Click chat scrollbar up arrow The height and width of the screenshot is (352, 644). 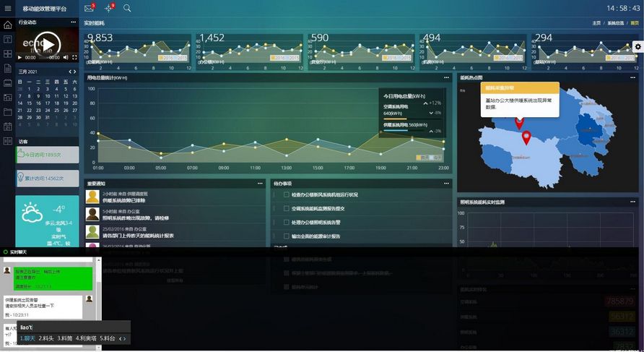[99, 260]
